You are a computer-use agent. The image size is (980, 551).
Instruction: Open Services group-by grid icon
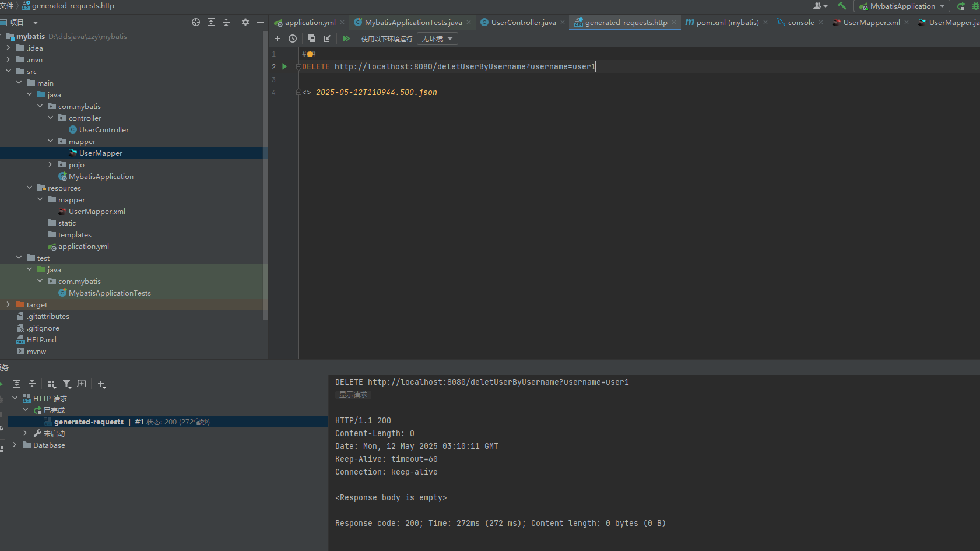click(x=51, y=384)
